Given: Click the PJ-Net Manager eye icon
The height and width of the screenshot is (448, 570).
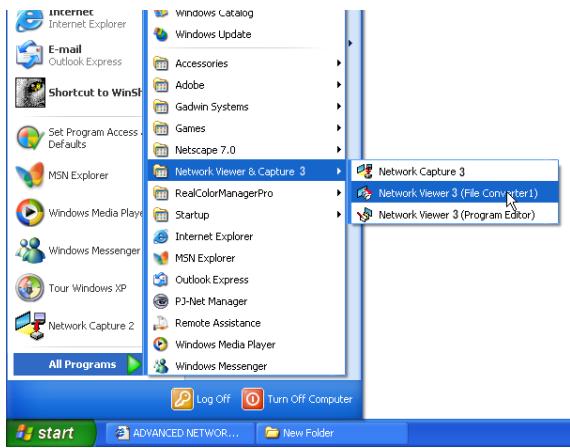Looking at the screenshot, I should point(161,301).
